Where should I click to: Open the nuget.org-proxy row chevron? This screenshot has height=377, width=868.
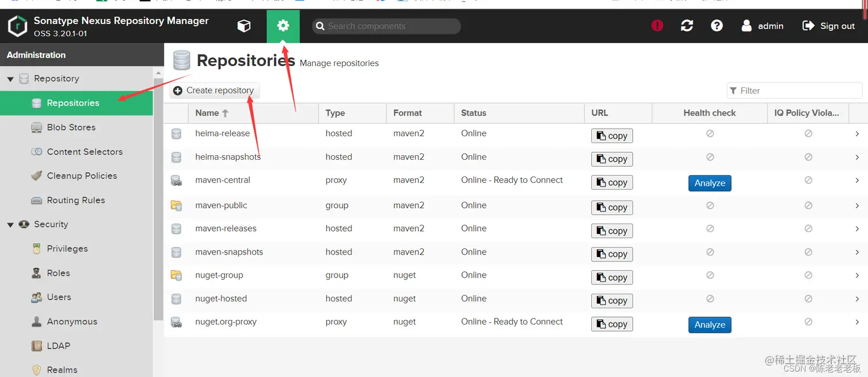857,322
